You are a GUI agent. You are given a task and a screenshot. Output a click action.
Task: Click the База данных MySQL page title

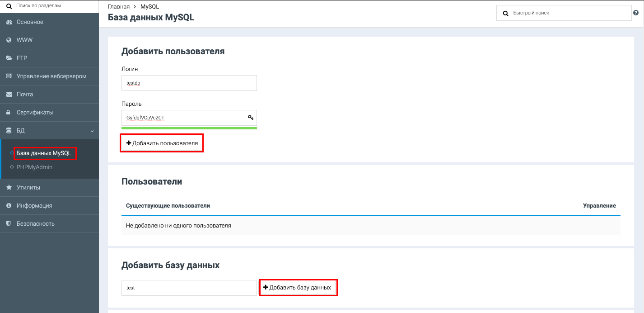(x=151, y=18)
